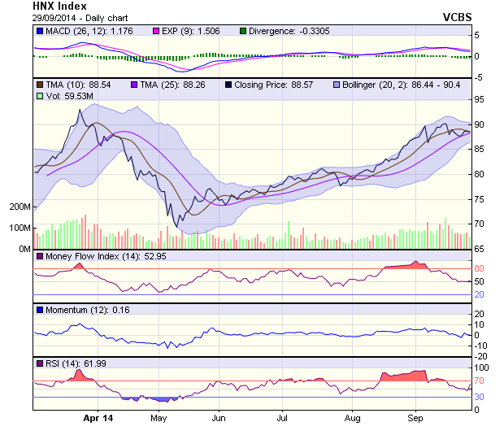Click the Money Flow Index 80 axis label

click(x=480, y=268)
